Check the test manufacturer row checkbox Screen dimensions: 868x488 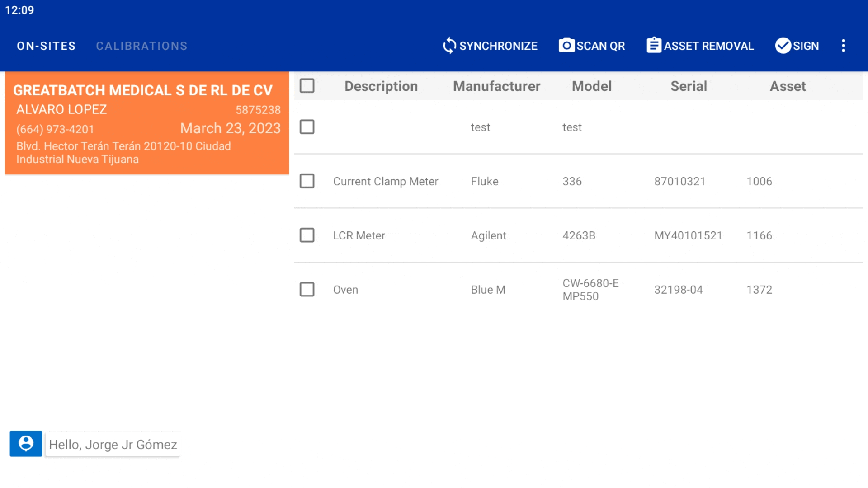(x=307, y=127)
